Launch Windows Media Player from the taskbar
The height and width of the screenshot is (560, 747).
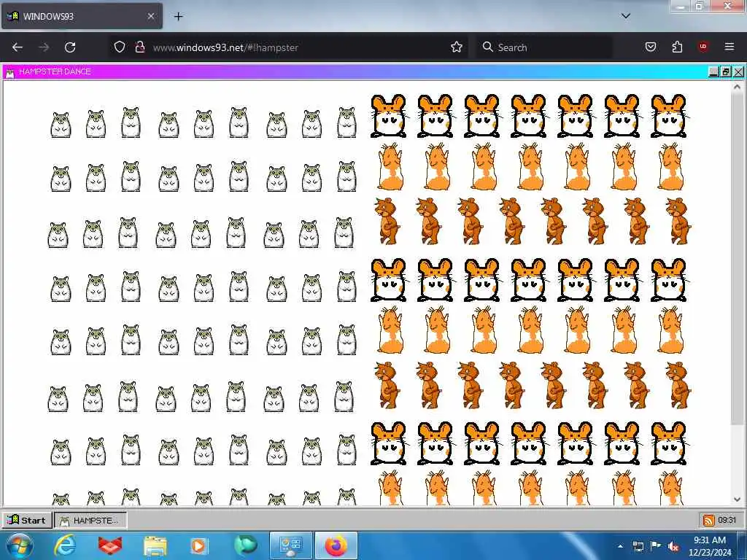198,545
